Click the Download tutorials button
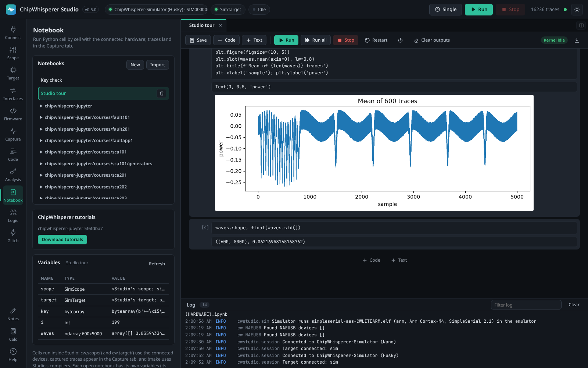 tap(62, 240)
